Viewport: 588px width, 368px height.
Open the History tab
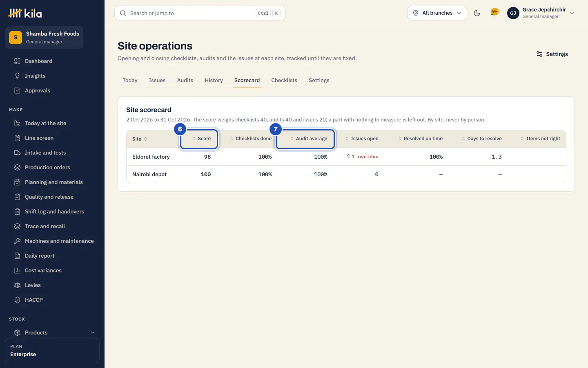coord(214,81)
